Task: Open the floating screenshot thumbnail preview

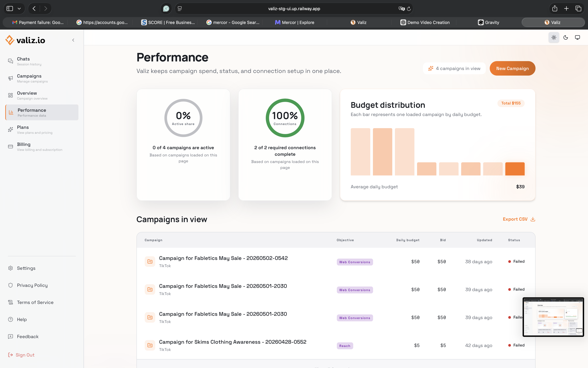Action: point(553,317)
